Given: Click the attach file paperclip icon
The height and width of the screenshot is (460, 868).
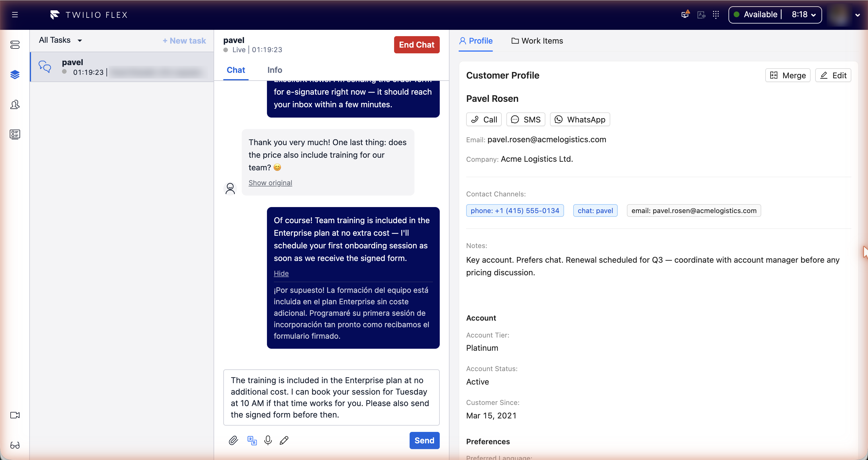Looking at the screenshot, I should [233, 440].
